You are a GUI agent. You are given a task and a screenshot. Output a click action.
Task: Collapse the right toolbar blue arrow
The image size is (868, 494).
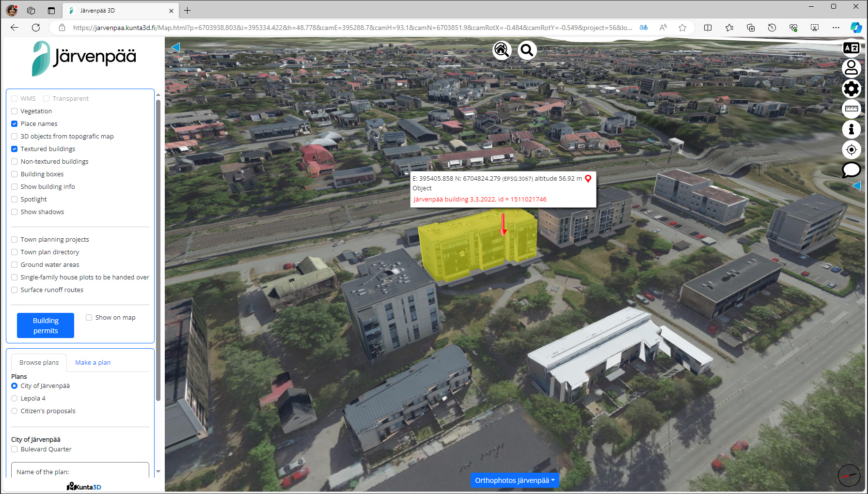856,185
